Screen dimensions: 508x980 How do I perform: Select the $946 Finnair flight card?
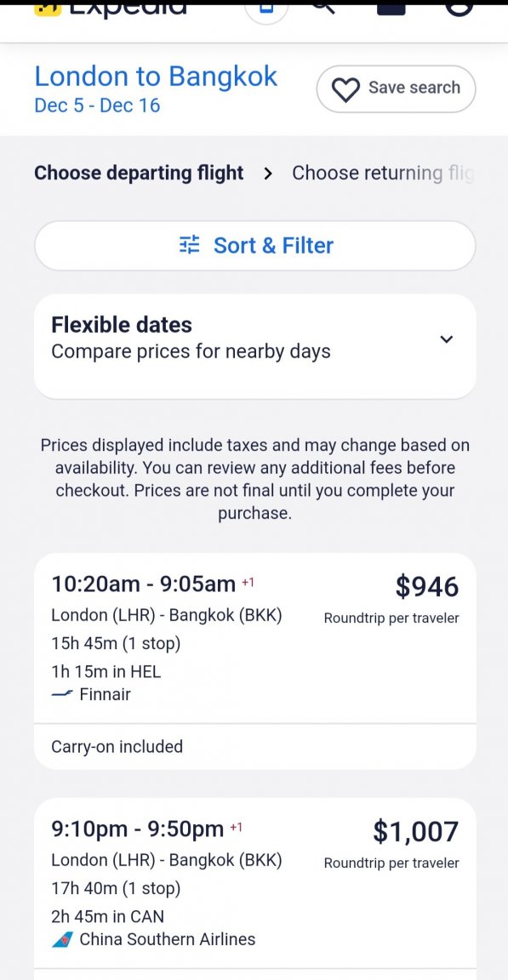(255, 661)
